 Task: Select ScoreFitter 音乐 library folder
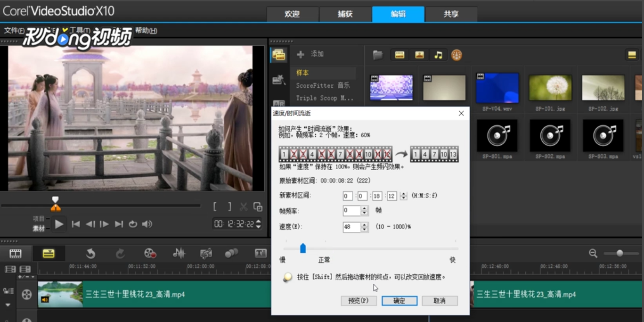323,85
